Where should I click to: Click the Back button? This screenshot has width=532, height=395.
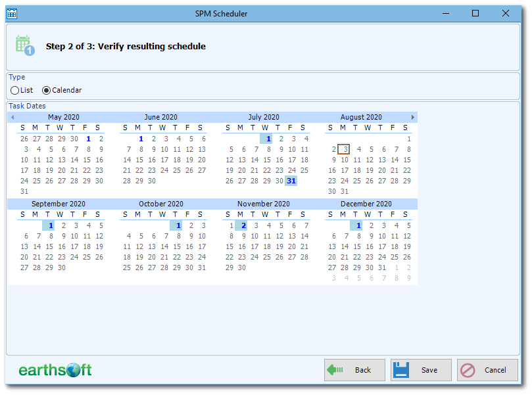[x=354, y=369]
